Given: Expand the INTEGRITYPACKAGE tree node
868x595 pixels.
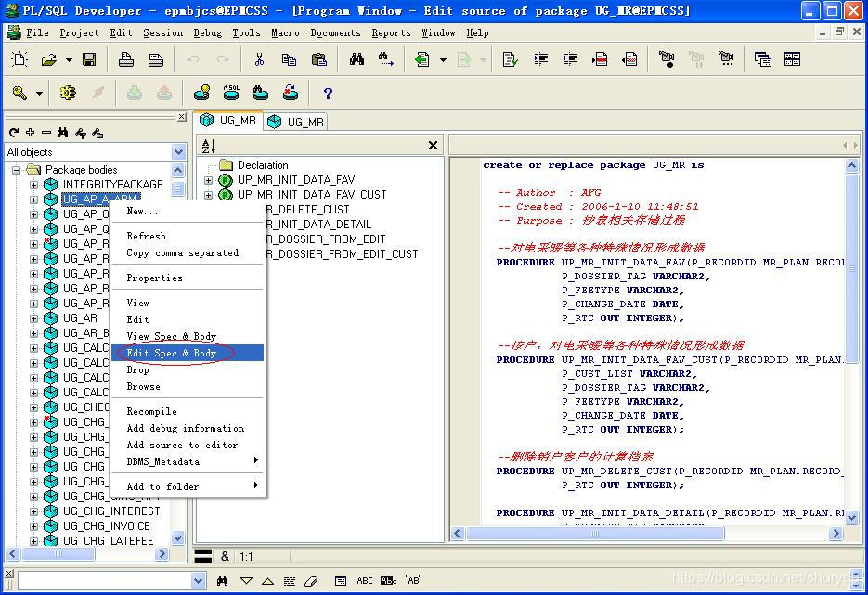Looking at the screenshot, I should (33, 185).
